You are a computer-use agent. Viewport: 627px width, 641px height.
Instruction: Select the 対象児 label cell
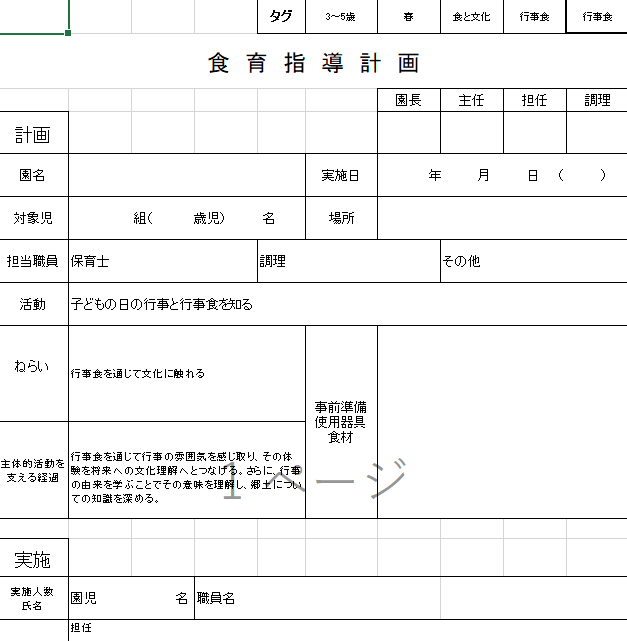pyautogui.click(x=34, y=218)
